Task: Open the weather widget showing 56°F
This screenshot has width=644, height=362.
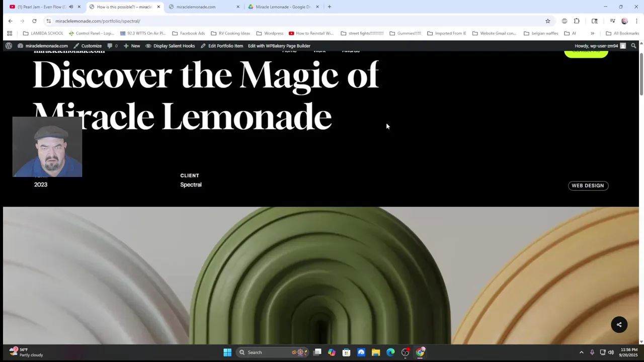Action: point(26,352)
